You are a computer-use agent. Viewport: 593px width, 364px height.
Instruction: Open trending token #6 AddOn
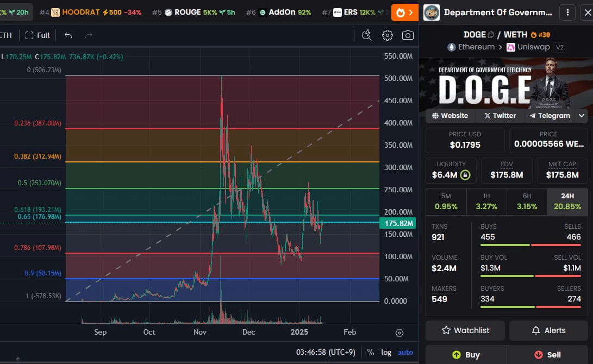pyautogui.click(x=278, y=12)
